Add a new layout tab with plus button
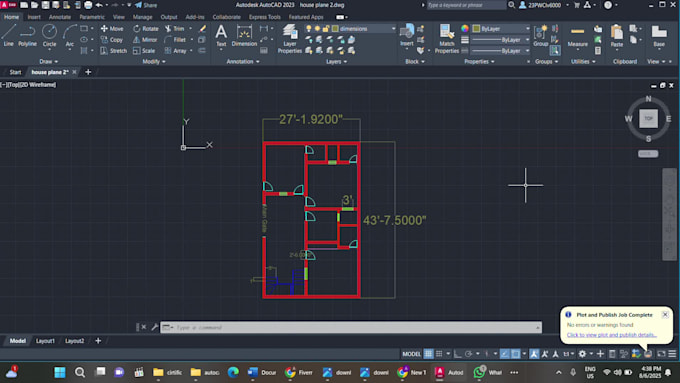The width and height of the screenshot is (680, 383). coord(98,341)
